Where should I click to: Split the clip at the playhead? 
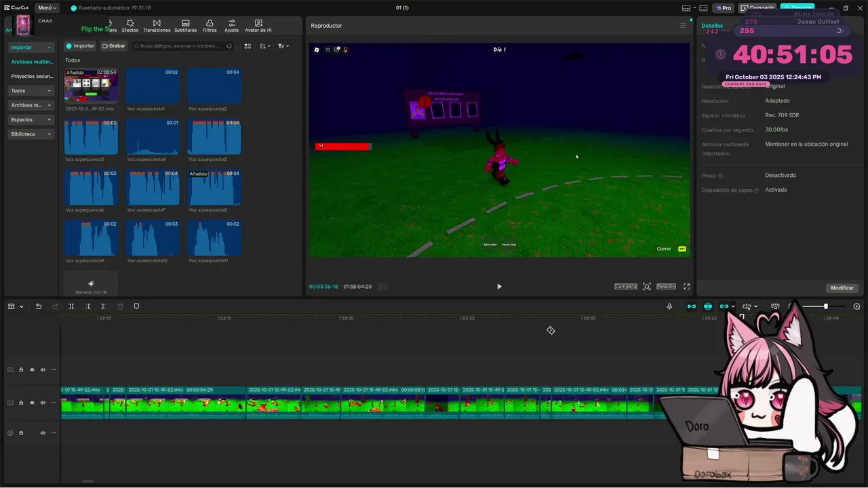pyautogui.click(x=71, y=306)
